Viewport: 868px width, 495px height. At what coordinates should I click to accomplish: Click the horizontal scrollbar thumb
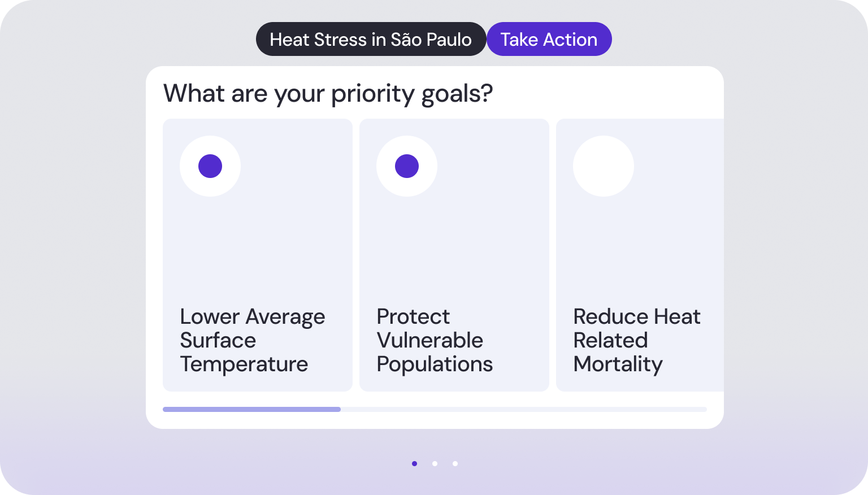pyautogui.click(x=251, y=409)
